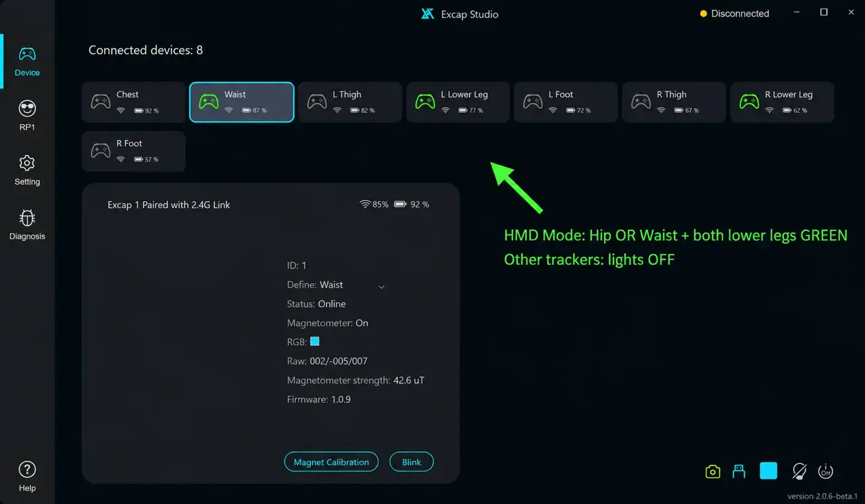This screenshot has width=865, height=504.
Task: Click the R Thigh gamepad icon
Action: [x=641, y=102]
